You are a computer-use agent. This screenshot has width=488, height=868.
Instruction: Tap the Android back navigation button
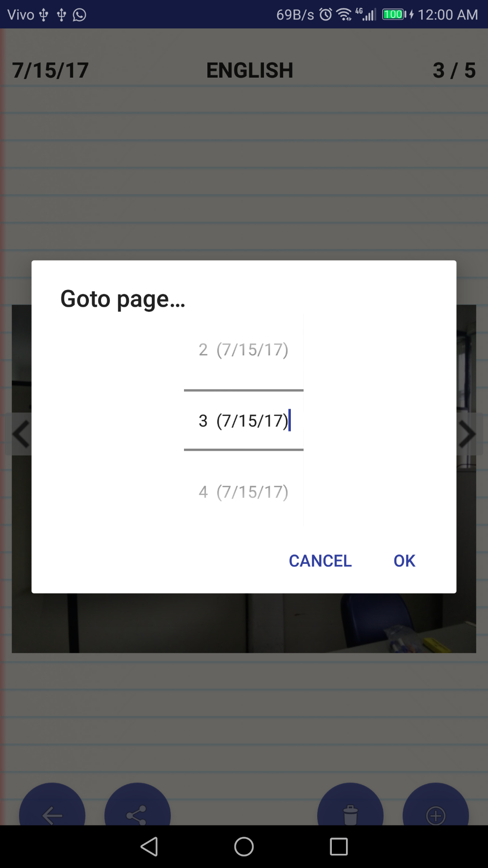click(x=149, y=847)
